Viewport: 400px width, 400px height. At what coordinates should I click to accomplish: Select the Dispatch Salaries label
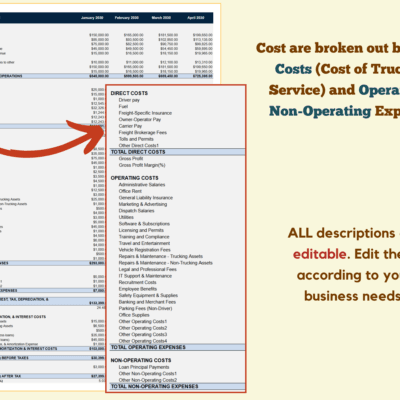(137, 211)
